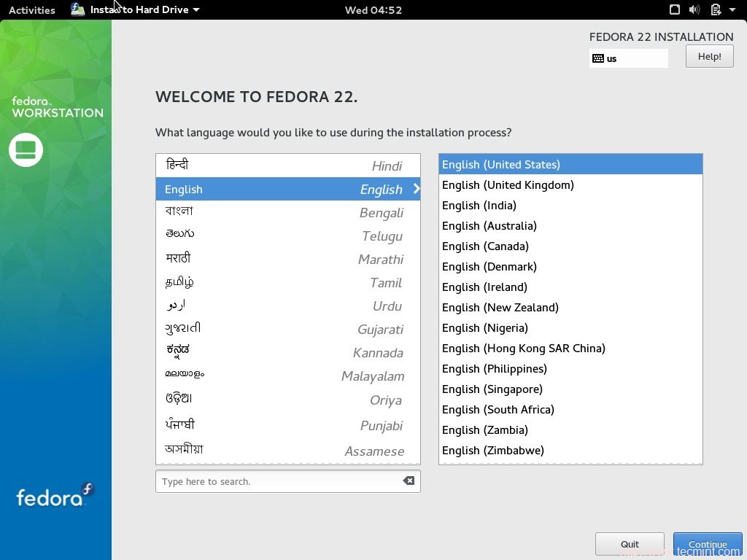Click the Continue button
The height and width of the screenshot is (560, 747).
(707, 544)
